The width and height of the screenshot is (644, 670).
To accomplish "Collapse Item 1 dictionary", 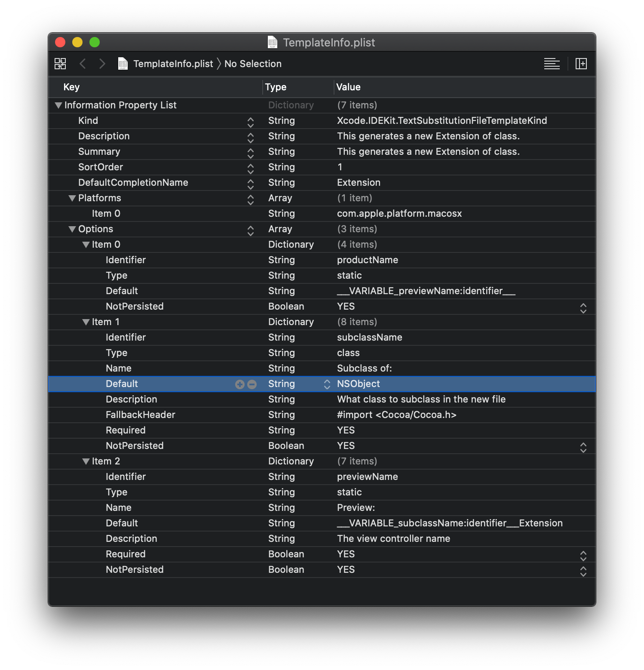I will point(86,322).
